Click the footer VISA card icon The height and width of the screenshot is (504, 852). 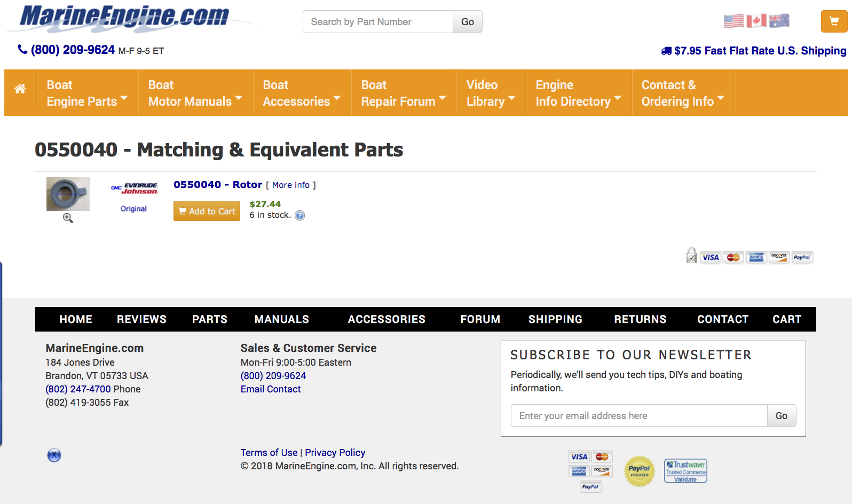tap(579, 456)
